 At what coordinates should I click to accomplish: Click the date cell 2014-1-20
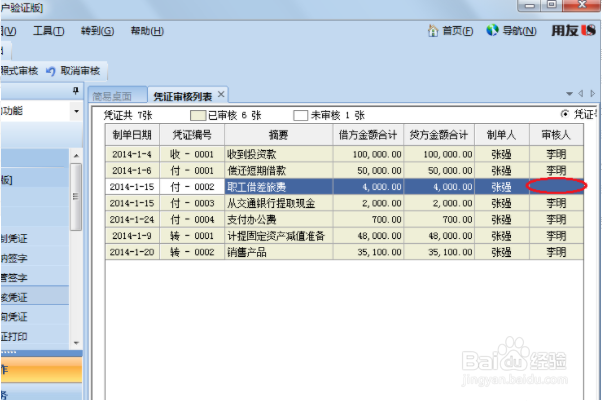(x=132, y=252)
